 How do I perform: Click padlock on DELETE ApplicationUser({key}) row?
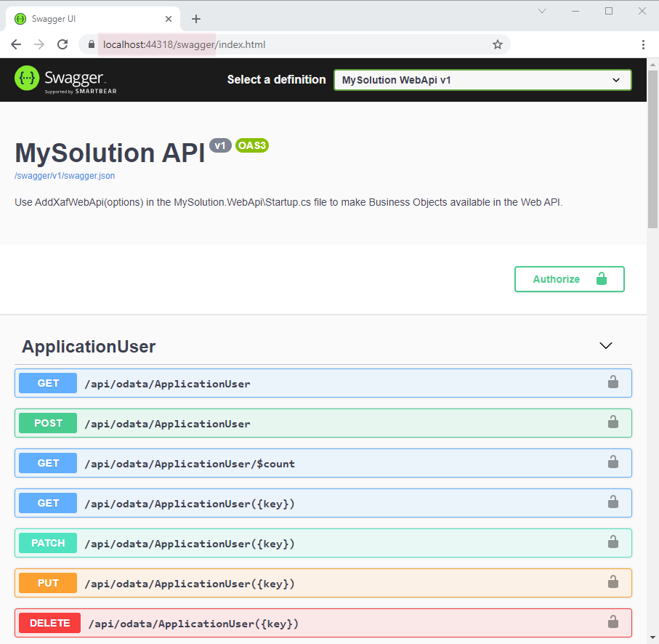pos(613,621)
